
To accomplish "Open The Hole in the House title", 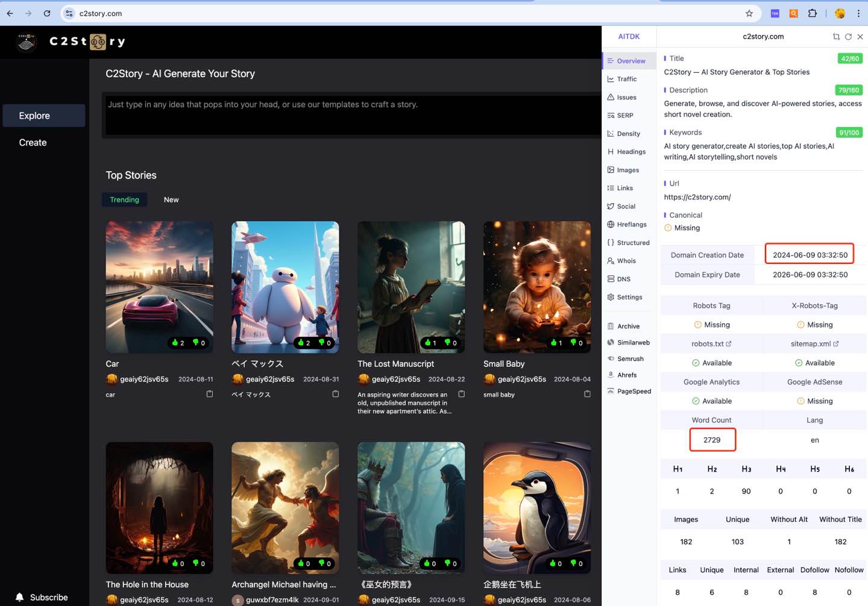I will 147,584.
